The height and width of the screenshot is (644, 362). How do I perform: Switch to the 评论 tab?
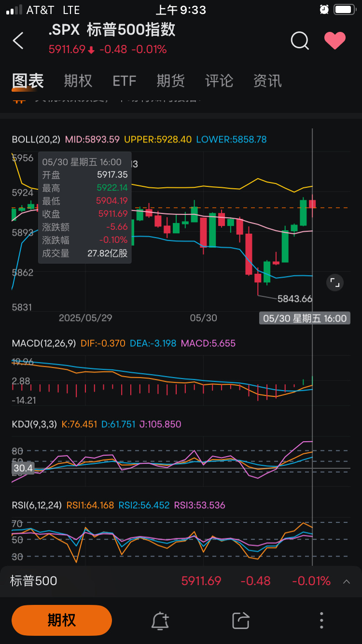219,81
